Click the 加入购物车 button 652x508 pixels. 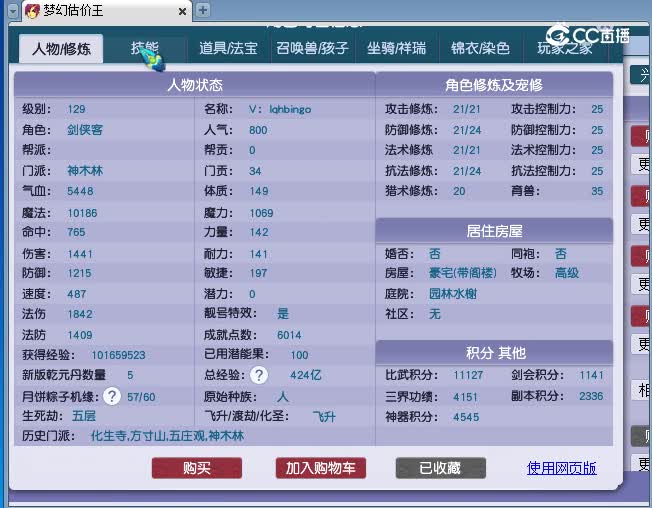click(321, 468)
